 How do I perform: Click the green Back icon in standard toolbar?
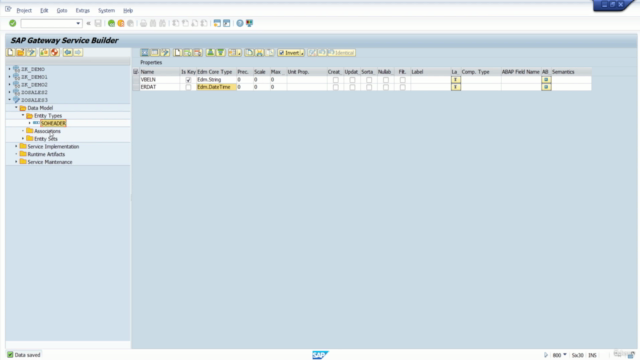[111, 23]
